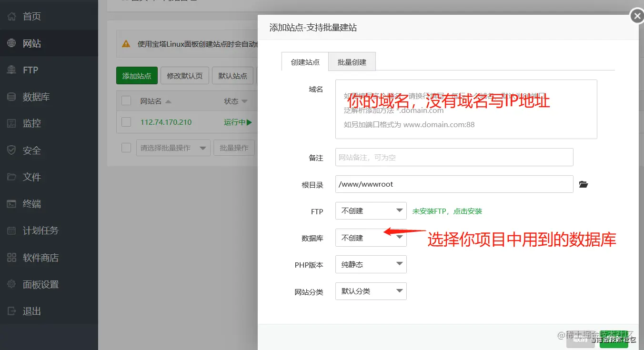
Task: Open 终端 in the sidebar
Action: pyautogui.click(x=32, y=204)
